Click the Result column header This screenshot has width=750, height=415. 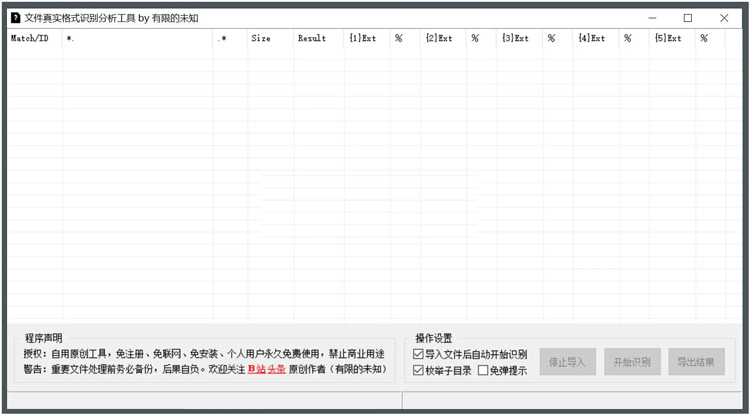coord(312,39)
